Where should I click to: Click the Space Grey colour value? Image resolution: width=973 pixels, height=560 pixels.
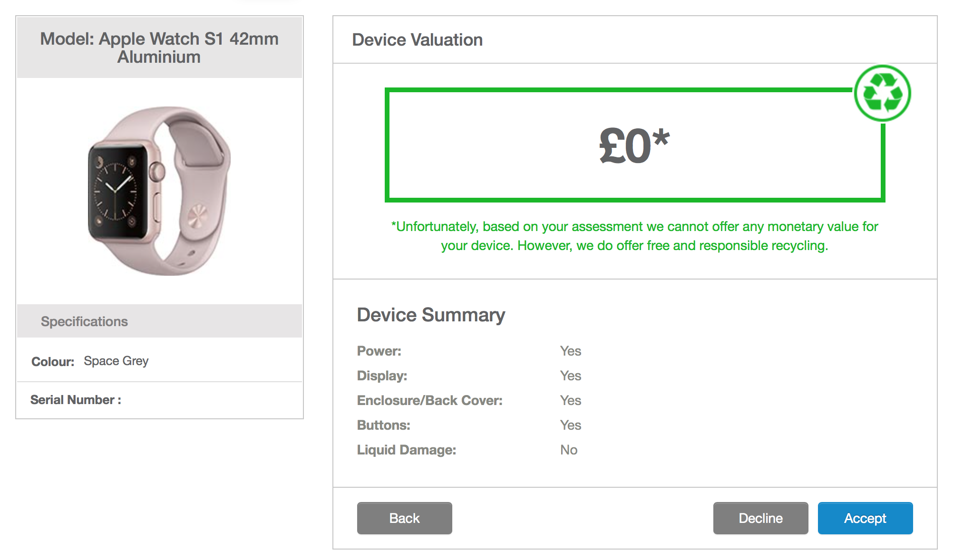[x=116, y=361]
